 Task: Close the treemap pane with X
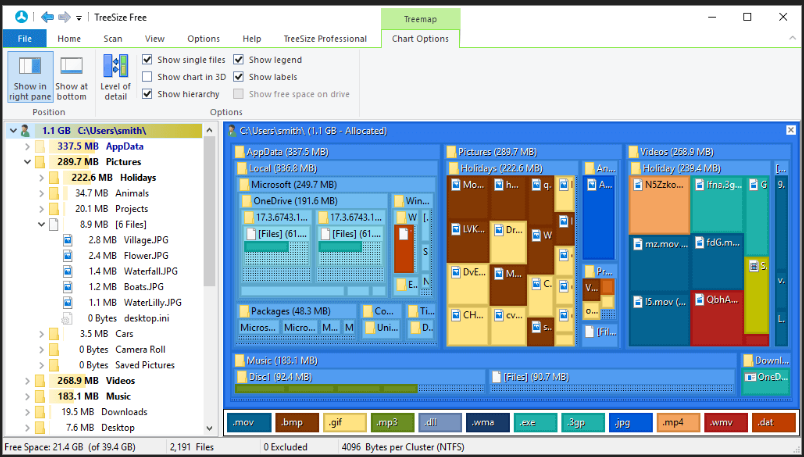tap(791, 130)
